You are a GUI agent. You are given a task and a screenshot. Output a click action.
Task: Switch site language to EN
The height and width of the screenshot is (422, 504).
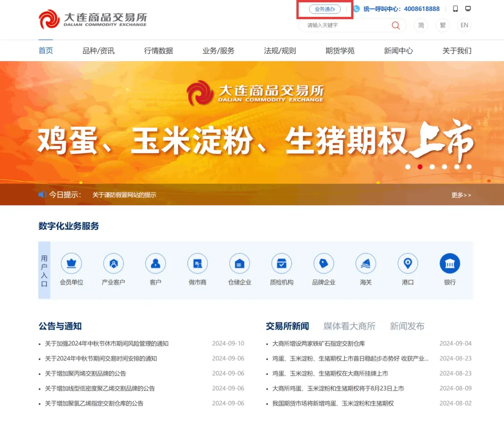pyautogui.click(x=464, y=25)
